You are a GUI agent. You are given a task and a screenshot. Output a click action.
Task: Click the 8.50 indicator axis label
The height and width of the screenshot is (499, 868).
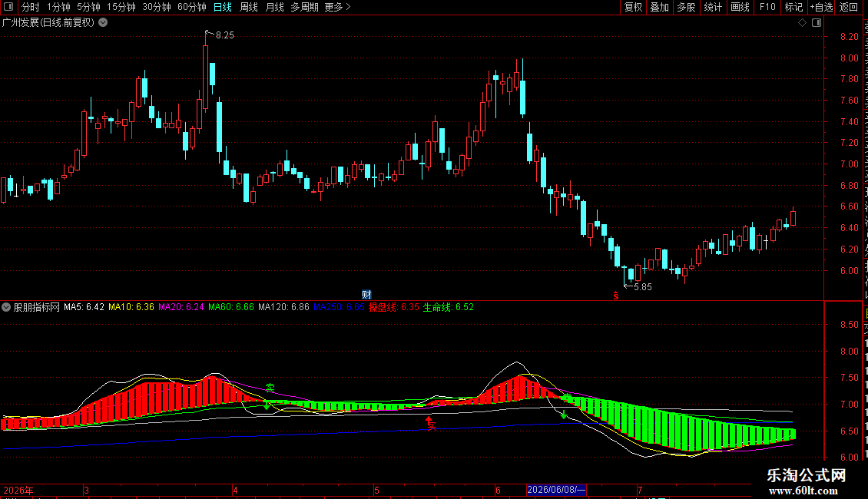[849, 325]
